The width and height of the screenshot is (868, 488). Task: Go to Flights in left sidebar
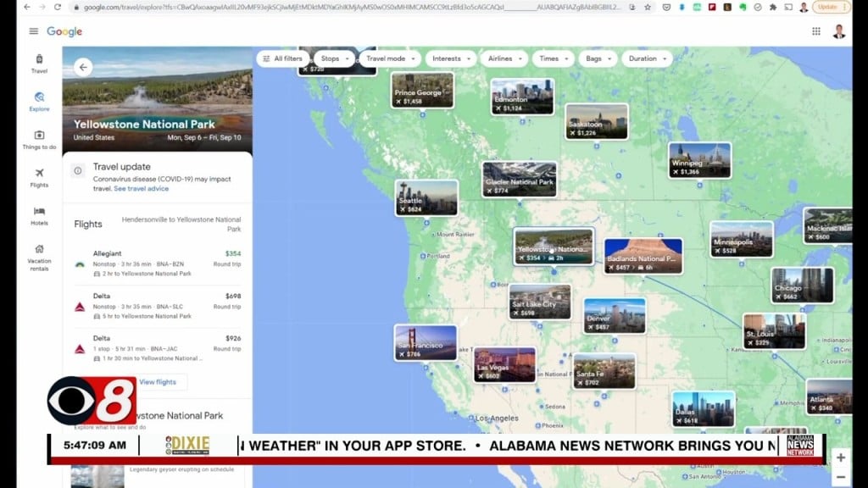pos(39,178)
